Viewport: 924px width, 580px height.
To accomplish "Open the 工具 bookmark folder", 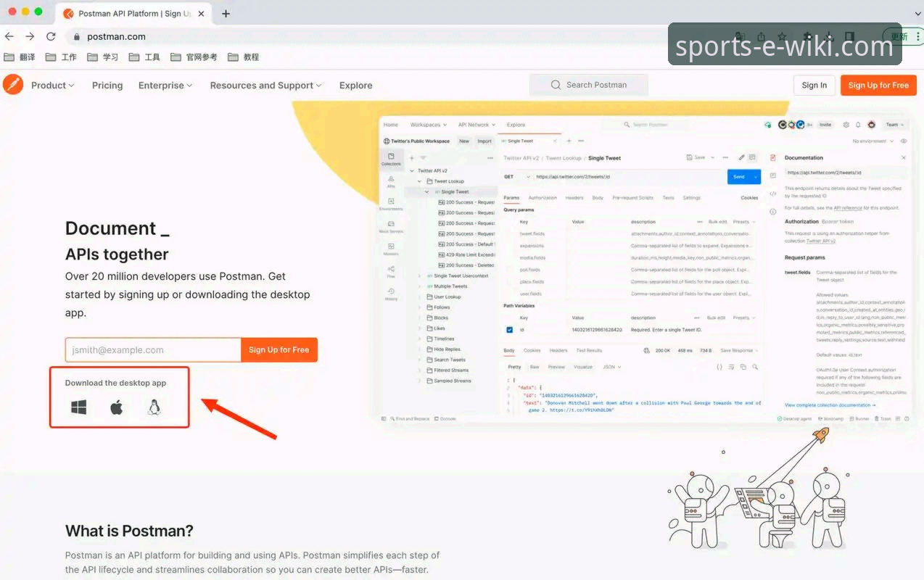I will [144, 57].
